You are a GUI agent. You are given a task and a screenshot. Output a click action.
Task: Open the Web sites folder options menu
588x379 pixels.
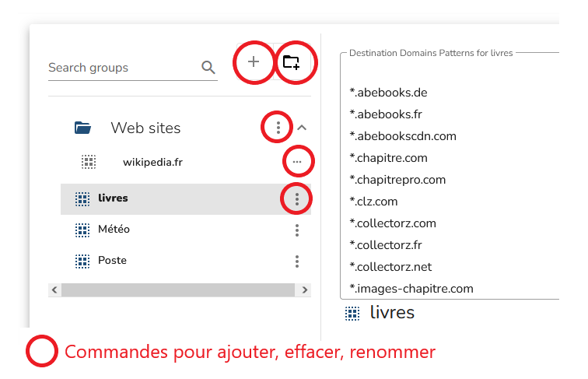(278, 127)
